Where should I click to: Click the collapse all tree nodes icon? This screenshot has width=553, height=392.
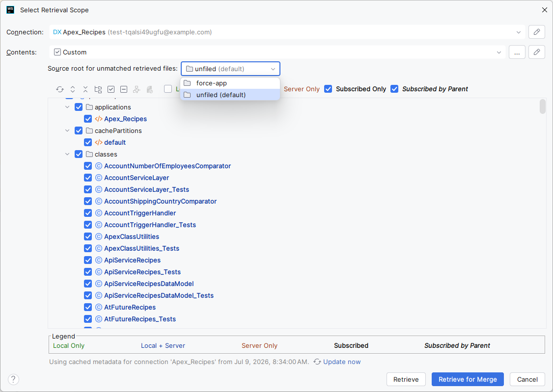[85, 89]
